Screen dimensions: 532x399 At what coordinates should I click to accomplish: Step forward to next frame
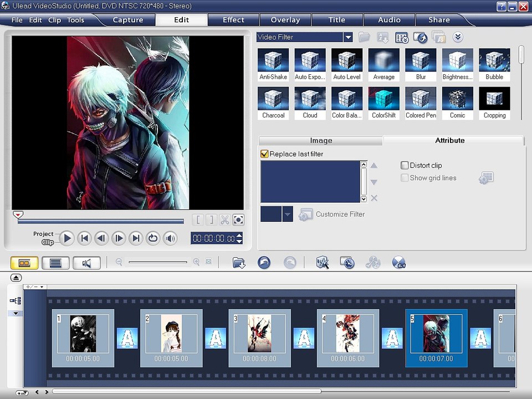tap(119, 238)
